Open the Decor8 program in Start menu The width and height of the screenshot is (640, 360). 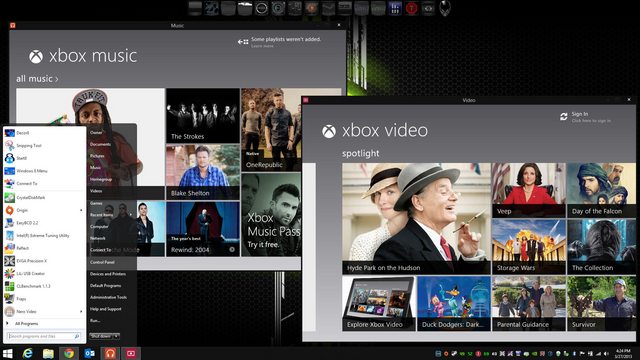pos(44,133)
